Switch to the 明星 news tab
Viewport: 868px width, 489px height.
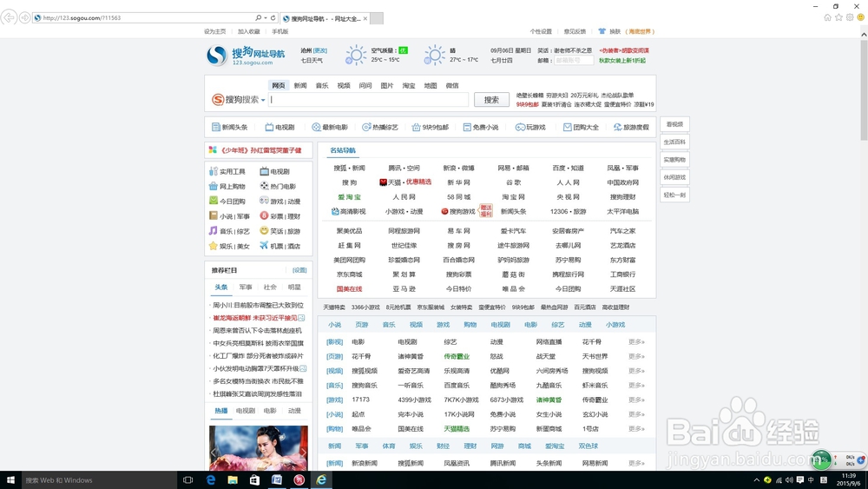pos(294,287)
